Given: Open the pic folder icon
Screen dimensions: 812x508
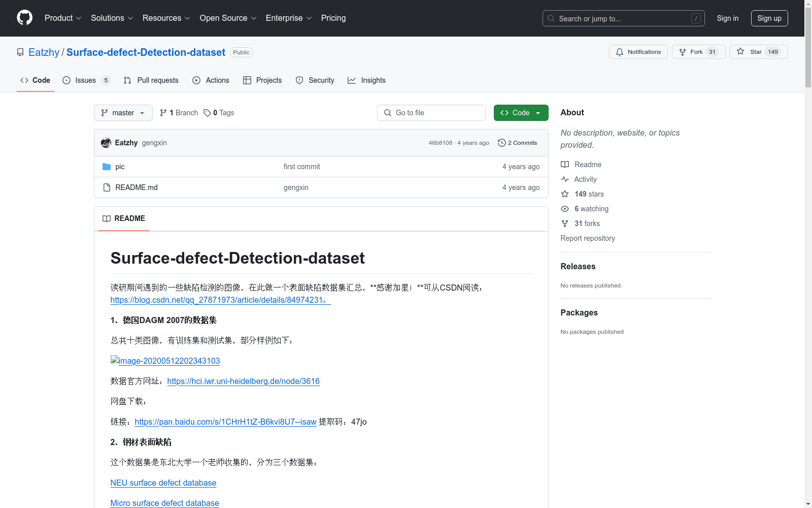Looking at the screenshot, I should click(107, 166).
